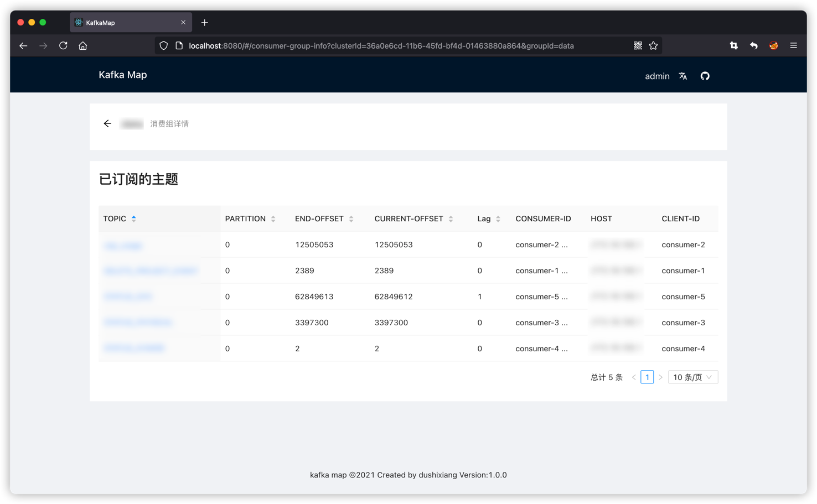Click the back arrow to leave consumer group details
This screenshot has height=504, width=817.
coord(107,123)
